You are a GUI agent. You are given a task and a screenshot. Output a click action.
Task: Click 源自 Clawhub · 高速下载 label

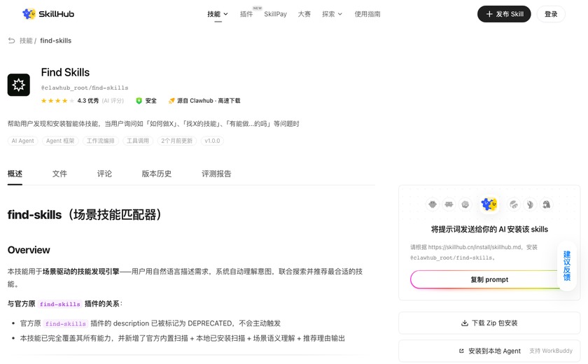(209, 101)
